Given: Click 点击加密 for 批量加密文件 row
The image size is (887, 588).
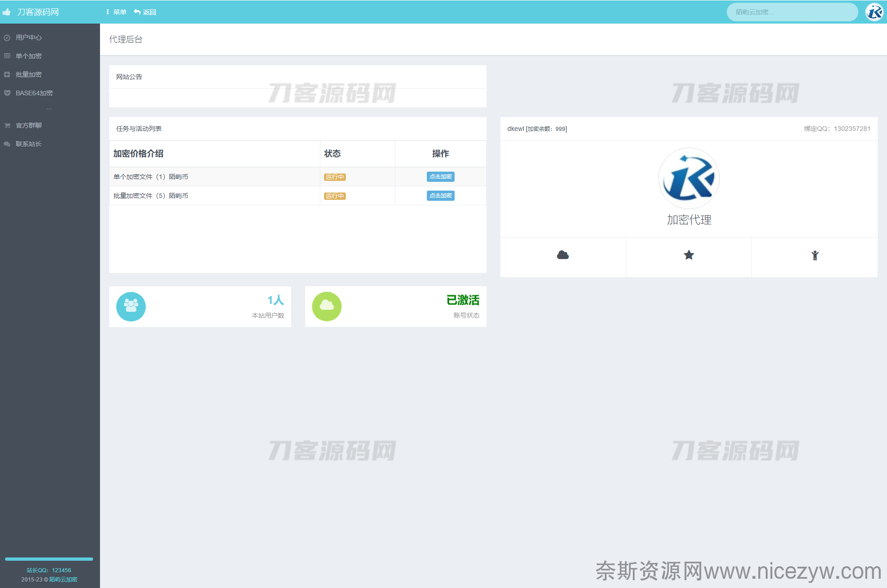Looking at the screenshot, I should [441, 196].
